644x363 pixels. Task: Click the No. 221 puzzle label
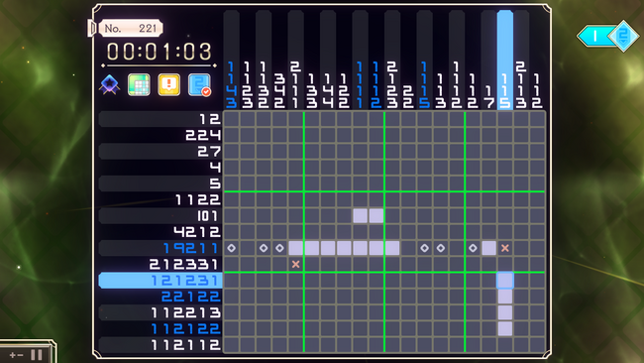[x=131, y=29]
